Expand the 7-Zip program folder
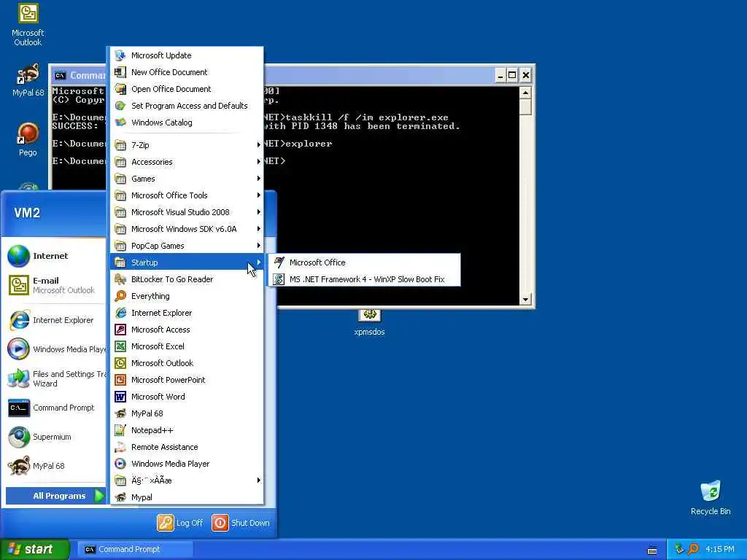The width and height of the screenshot is (747, 560). point(187,145)
